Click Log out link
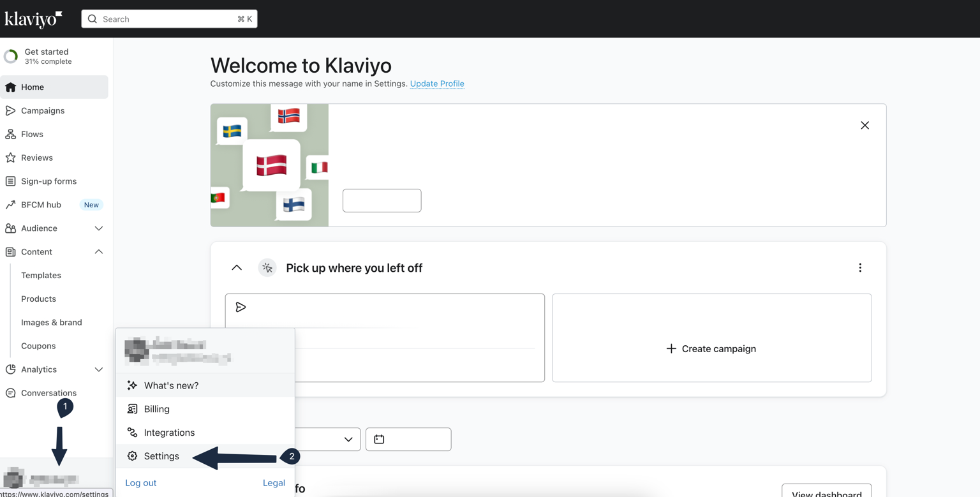This screenshot has width=980, height=497. pos(141,483)
